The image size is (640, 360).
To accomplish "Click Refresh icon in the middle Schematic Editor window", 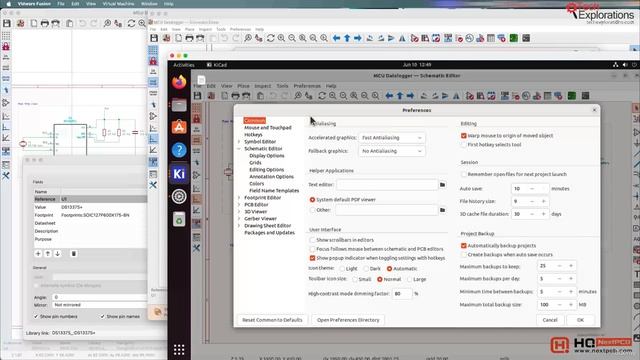I will tap(270, 38).
